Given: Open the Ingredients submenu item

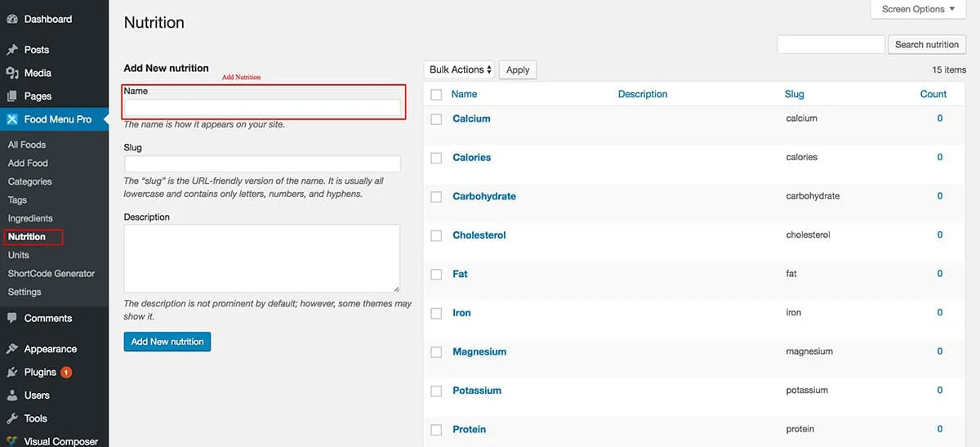Looking at the screenshot, I should point(30,218).
